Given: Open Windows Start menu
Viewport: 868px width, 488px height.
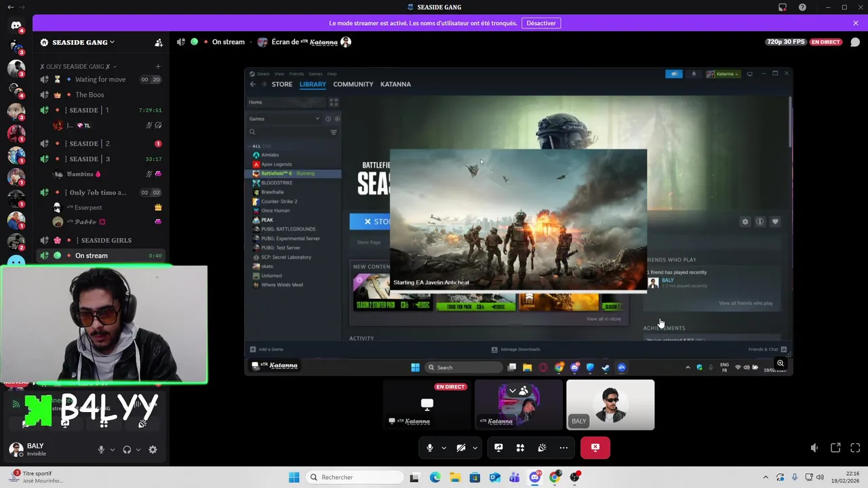Looking at the screenshot, I should pyautogui.click(x=294, y=477).
